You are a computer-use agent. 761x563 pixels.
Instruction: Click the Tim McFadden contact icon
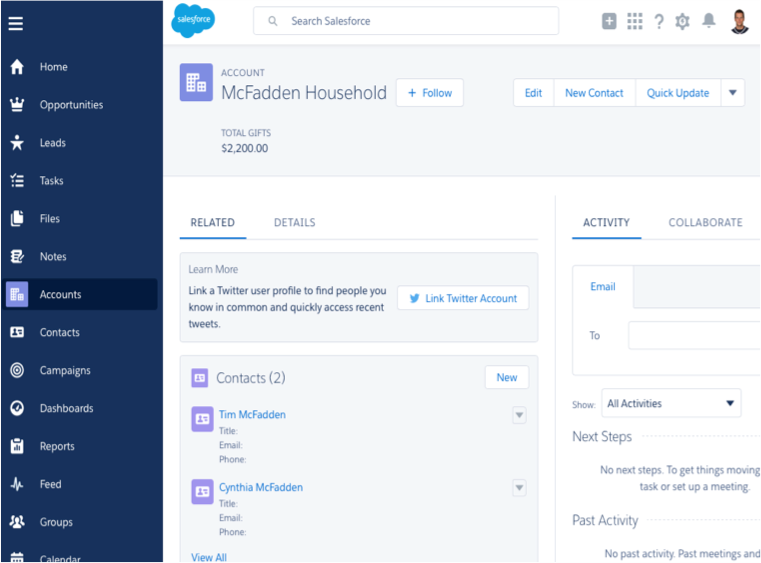click(202, 419)
